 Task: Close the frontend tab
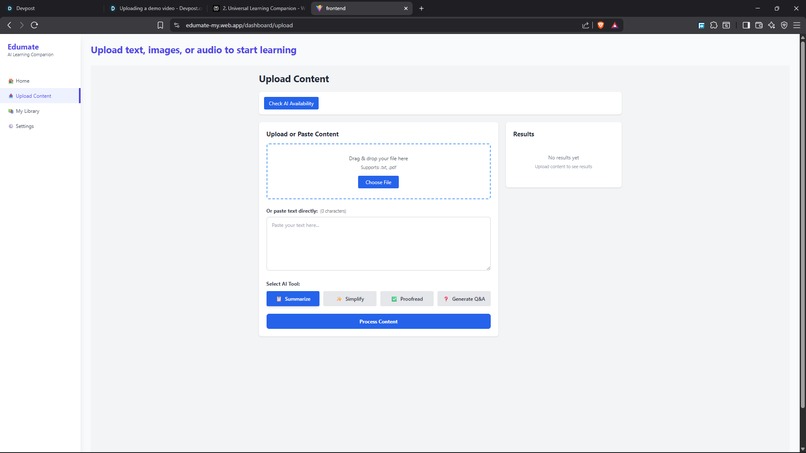[406, 8]
